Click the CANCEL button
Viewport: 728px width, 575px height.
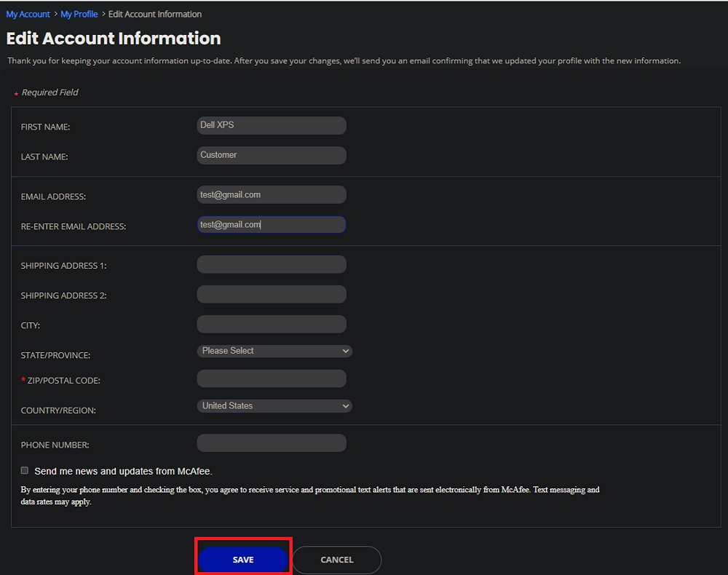pos(336,559)
